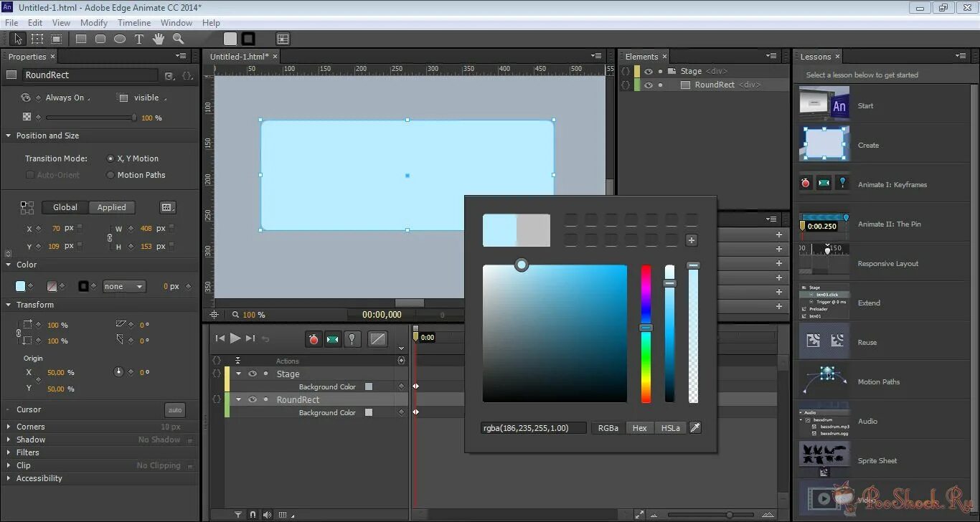This screenshot has width=980, height=522.
Task: Toggle the Pin button in timeline
Action: click(x=352, y=339)
